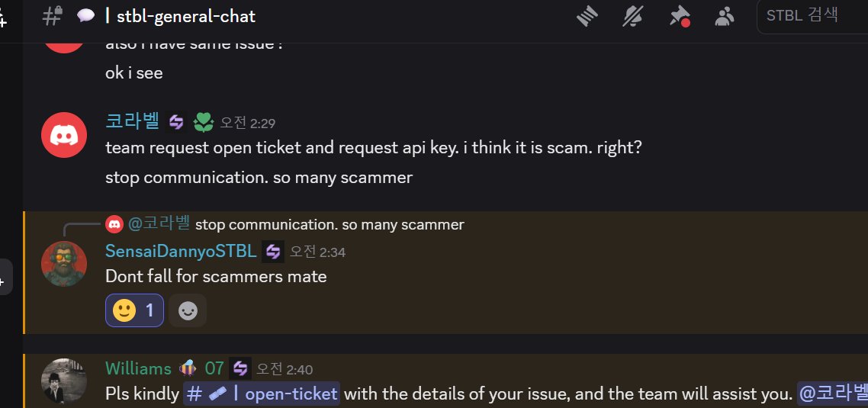Open SensaiDannyoSTBL's bearded avatar
Screen dimensions: 868x408
point(63,264)
